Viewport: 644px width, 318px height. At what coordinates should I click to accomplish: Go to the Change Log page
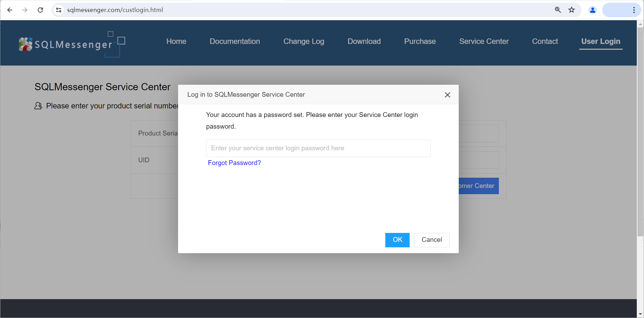pos(304,42)
